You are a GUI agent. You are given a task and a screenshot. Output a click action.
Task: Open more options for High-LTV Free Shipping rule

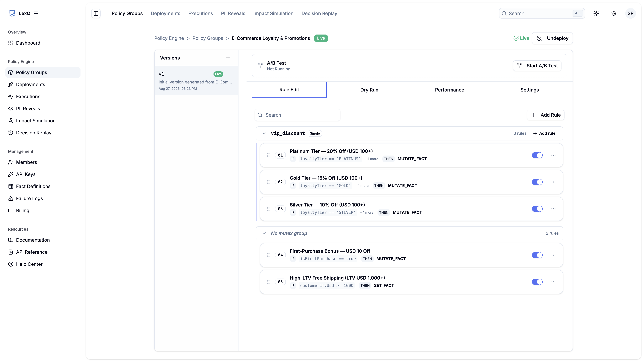click(553, 282)
